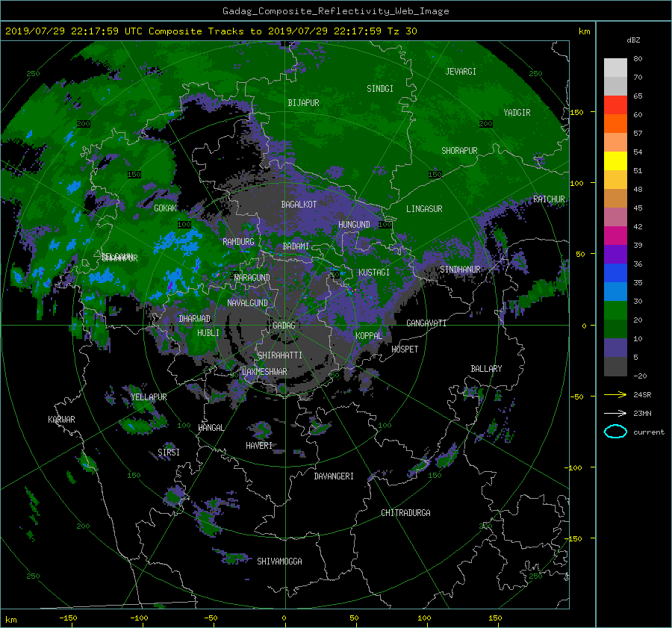
Task: Click the title 'Gadag_Composite_Reflectivity_Web_Image'
Action: (335, 11)
